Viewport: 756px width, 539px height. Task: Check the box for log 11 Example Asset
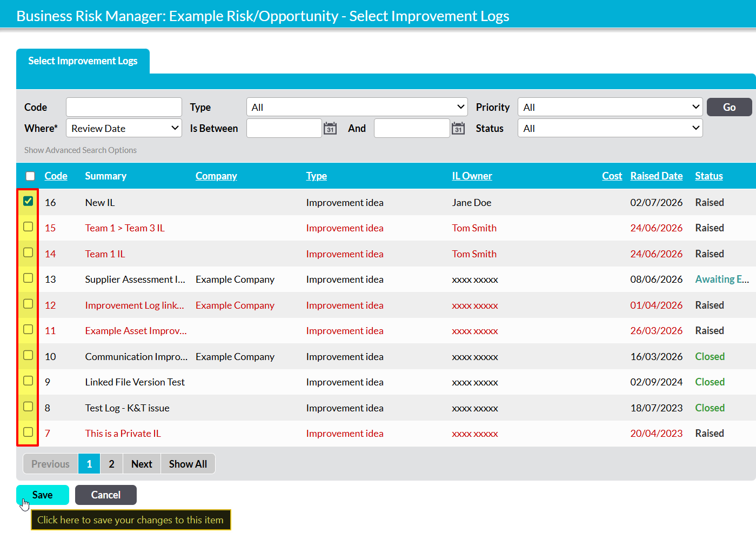click(x=28, y=330)
